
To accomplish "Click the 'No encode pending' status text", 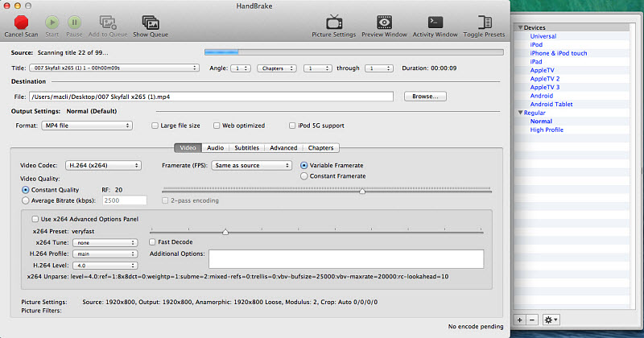I will 476,327.
